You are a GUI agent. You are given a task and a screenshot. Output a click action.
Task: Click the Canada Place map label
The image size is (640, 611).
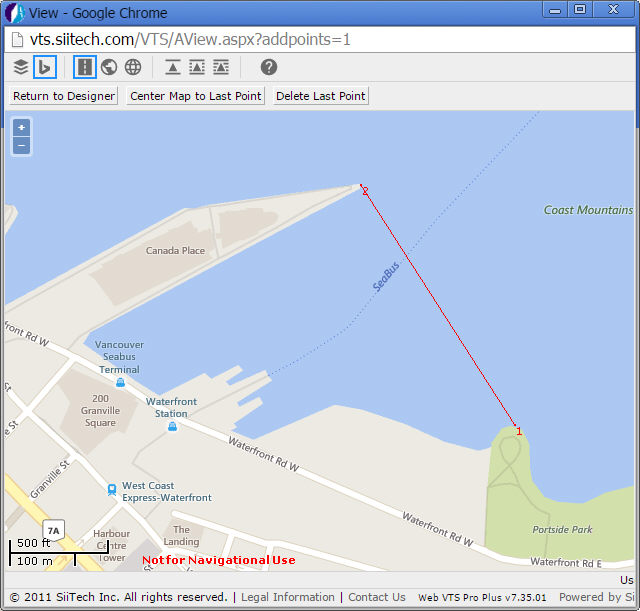pyautogui.click(x=176, y=251)
